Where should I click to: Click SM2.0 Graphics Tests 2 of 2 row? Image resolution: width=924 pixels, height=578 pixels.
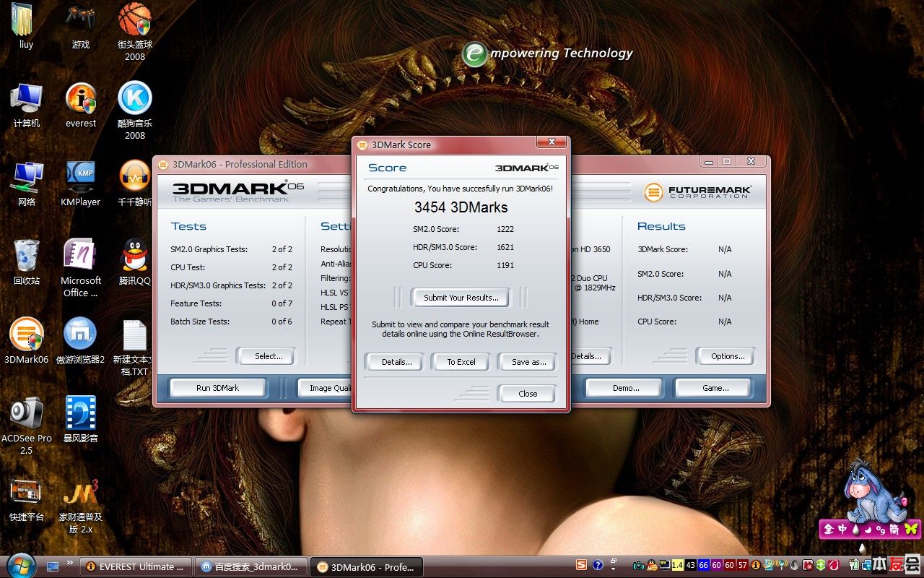pos(231,249)
